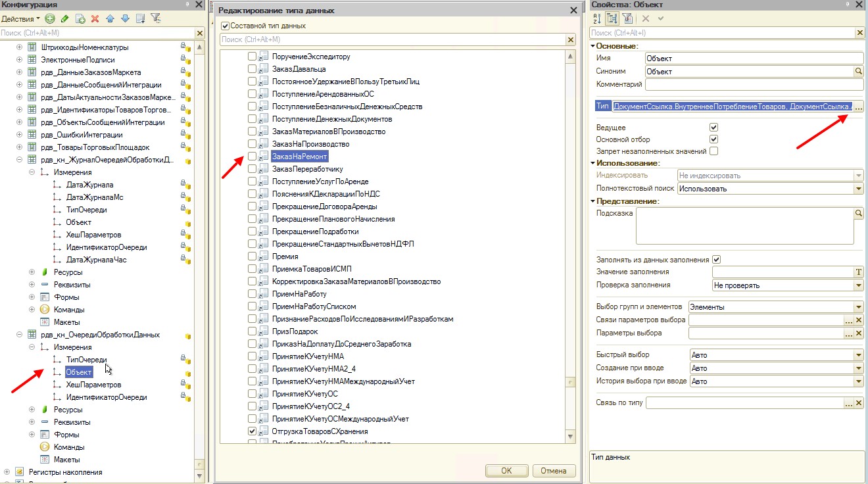
Task: Click the properties filter funnel icon
Action: (627, 18)
